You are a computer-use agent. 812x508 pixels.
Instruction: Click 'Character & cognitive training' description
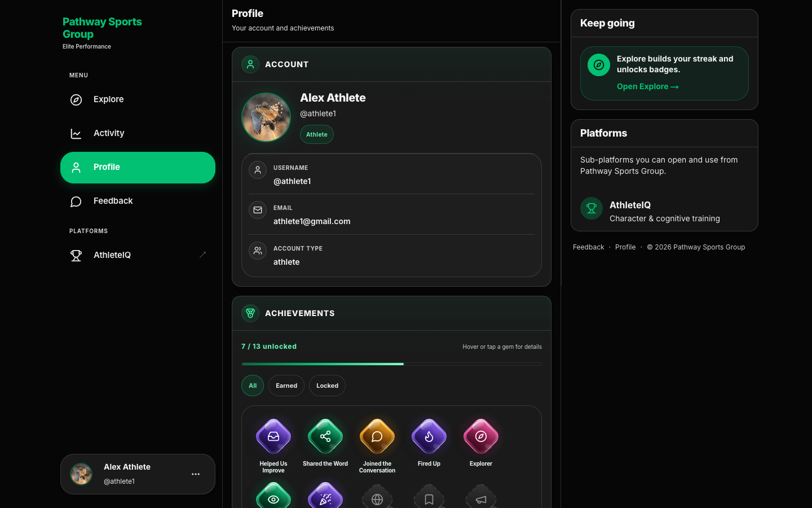[x=665, y=218]
